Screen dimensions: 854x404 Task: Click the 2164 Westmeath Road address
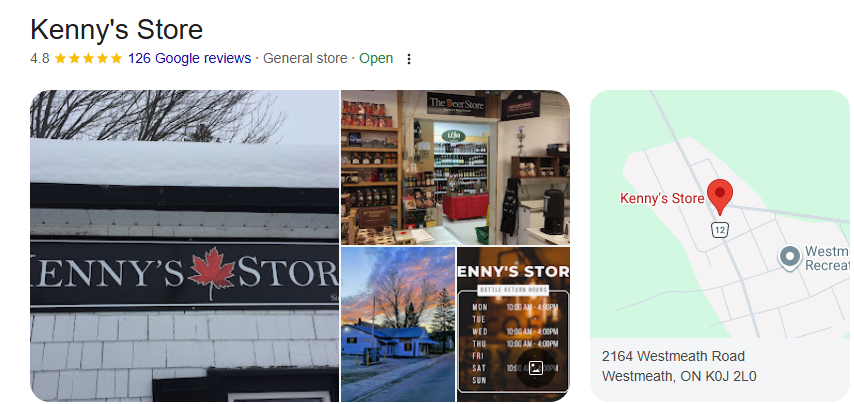click(x=673, y=357)
